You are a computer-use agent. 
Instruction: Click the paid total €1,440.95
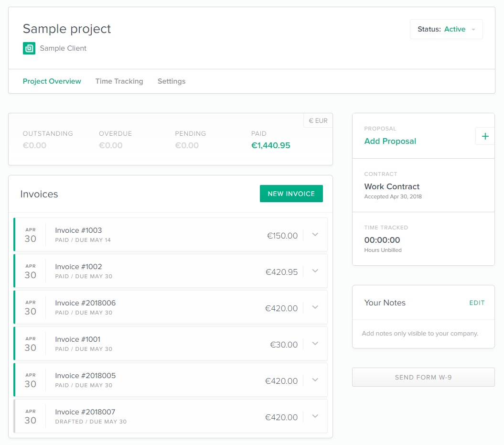click(271, 146)
